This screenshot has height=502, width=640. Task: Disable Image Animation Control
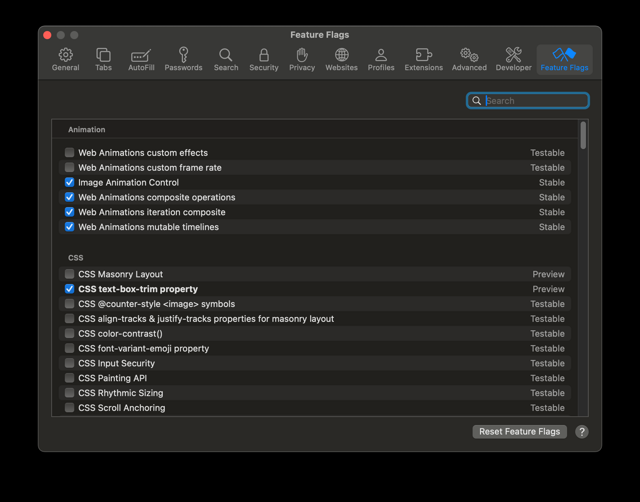69,182
